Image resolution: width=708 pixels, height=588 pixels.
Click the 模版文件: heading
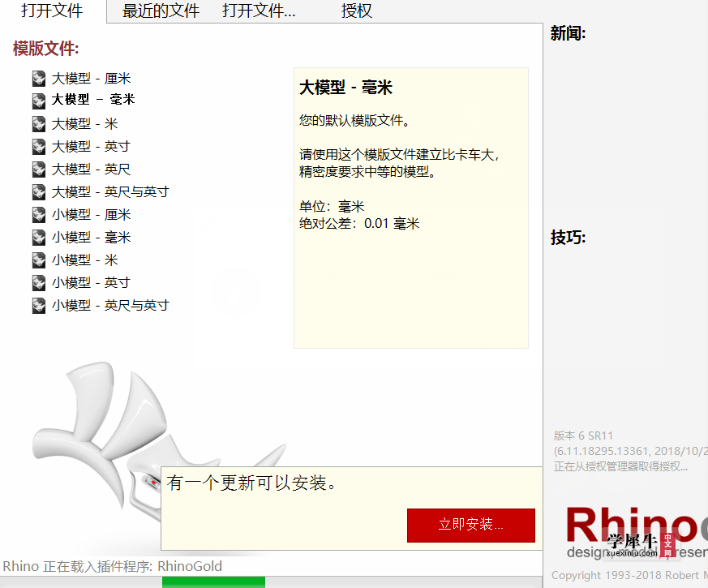pos(46,49)
